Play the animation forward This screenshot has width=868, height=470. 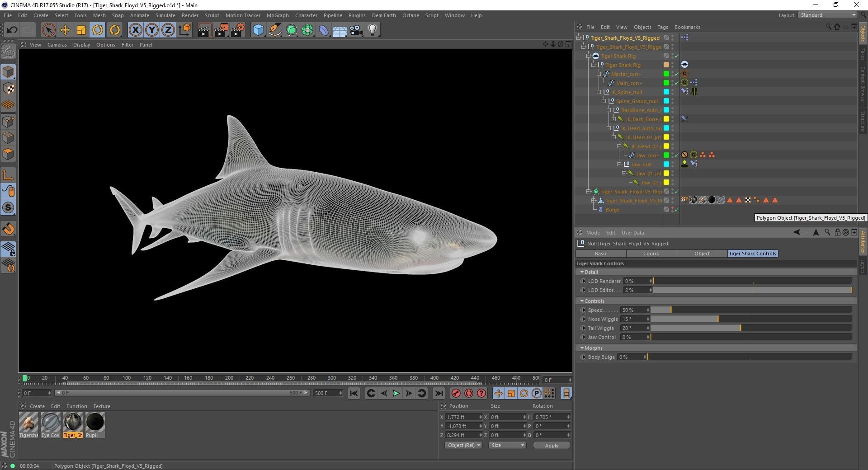pos(396,393)
